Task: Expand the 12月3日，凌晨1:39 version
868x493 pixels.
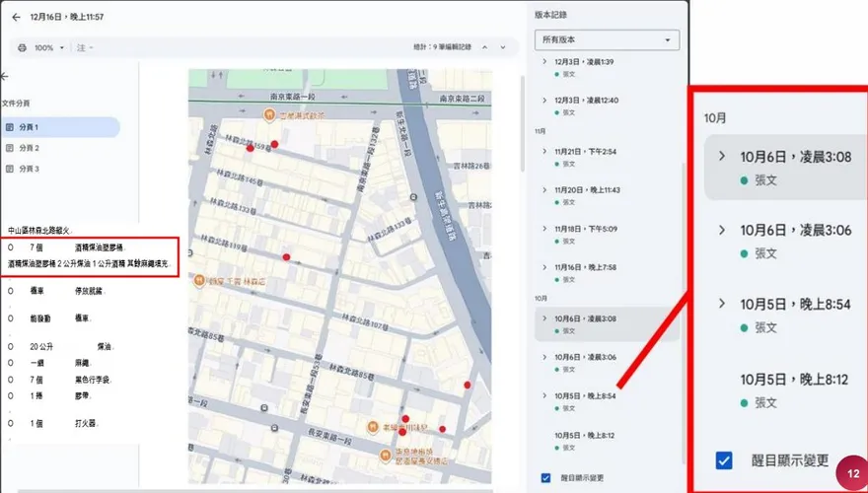Action: coord(544,61)
